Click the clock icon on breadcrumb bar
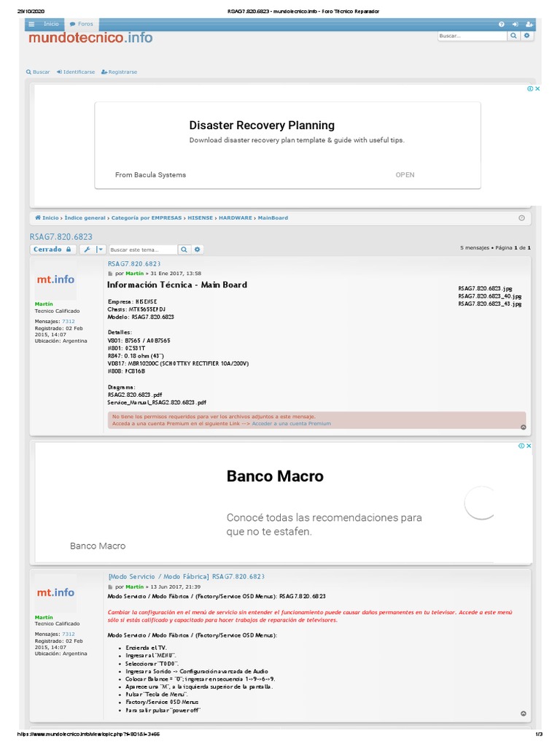Image resolution: width=560 pixels, height=747 pixels. click(522, 217)
